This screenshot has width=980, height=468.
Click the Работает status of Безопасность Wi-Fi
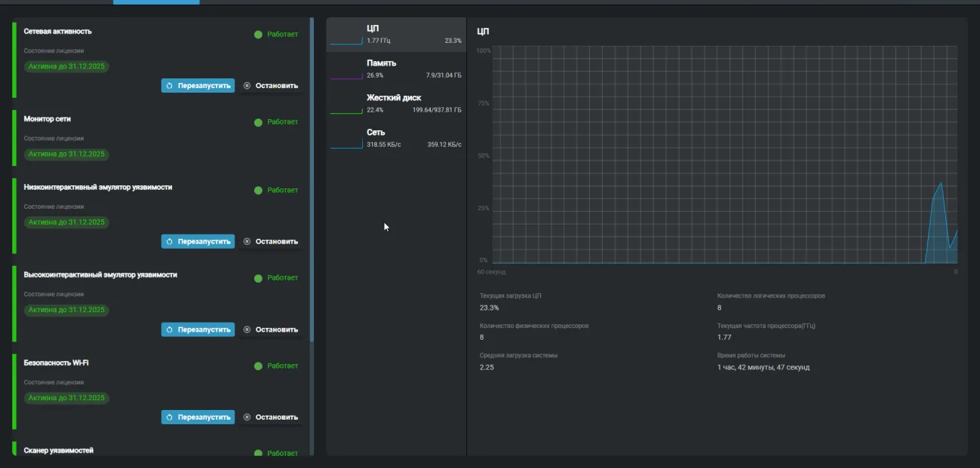point(276,366)
